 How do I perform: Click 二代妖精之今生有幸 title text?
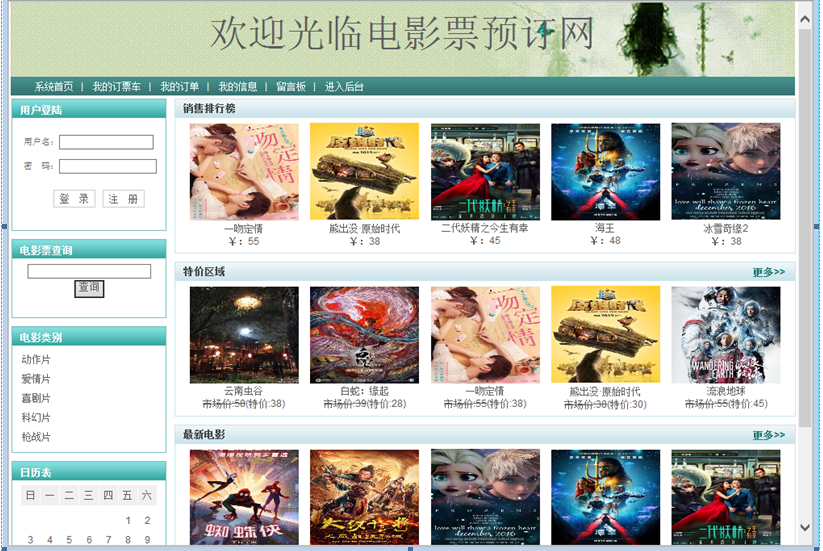[x=484, y=228]
